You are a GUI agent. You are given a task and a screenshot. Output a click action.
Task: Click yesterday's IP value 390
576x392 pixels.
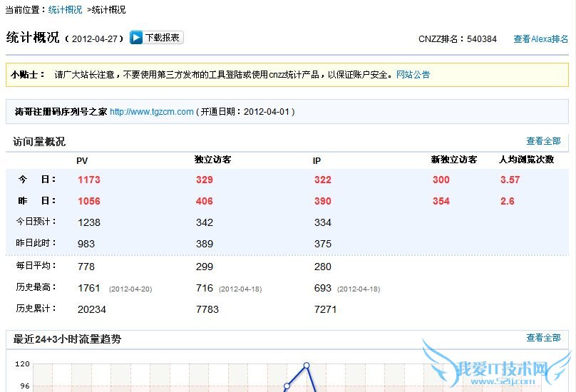(322, 201)
